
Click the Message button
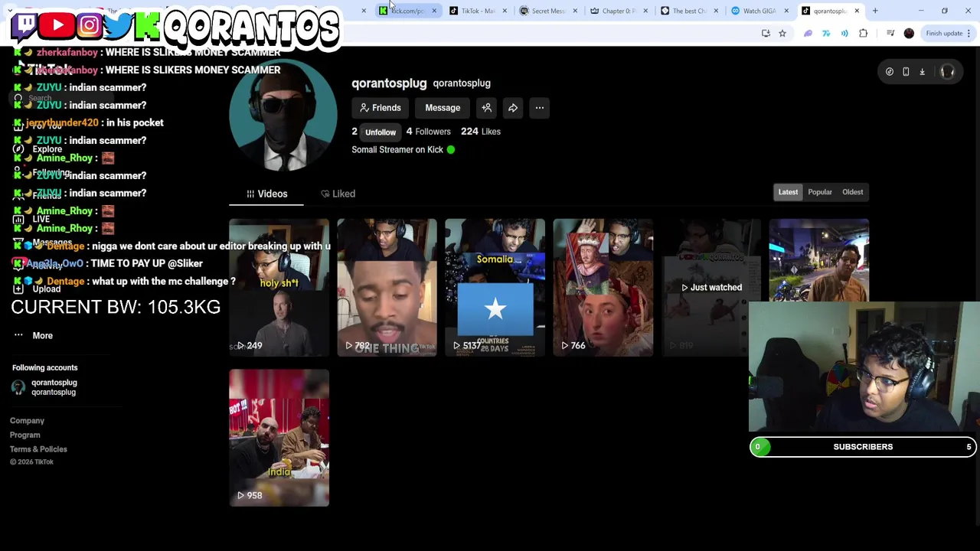coord(443,108)
